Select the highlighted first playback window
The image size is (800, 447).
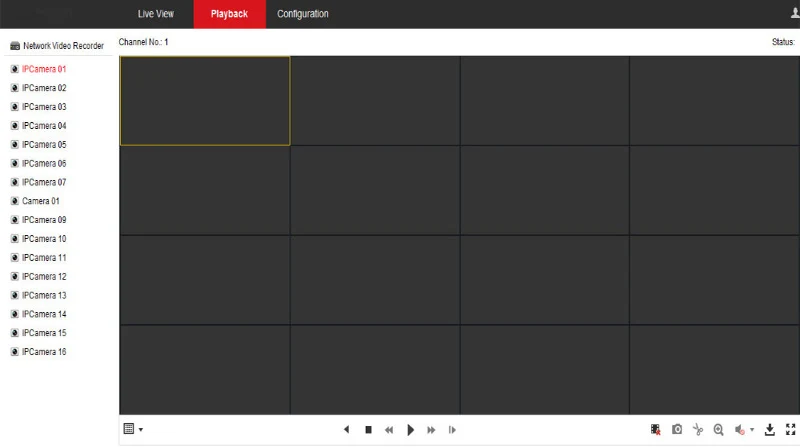(205, 101)
